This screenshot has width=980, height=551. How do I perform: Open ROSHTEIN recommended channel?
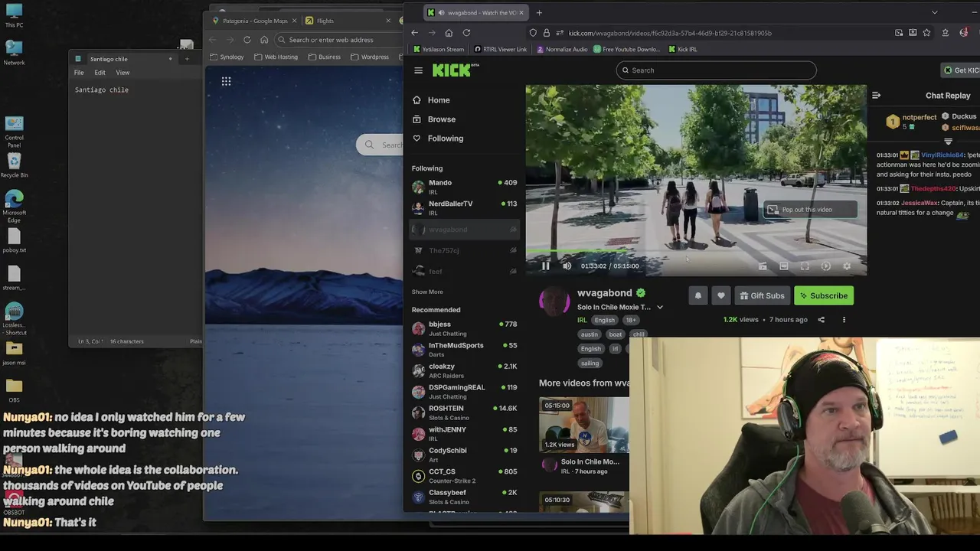tap(464, 412)
